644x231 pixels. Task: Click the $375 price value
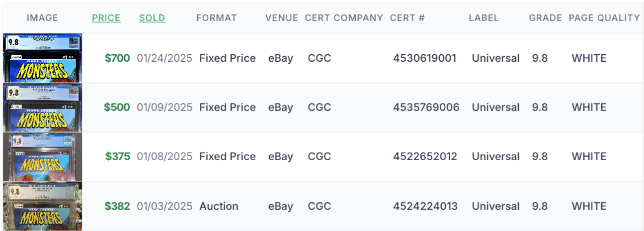(118, 157)
